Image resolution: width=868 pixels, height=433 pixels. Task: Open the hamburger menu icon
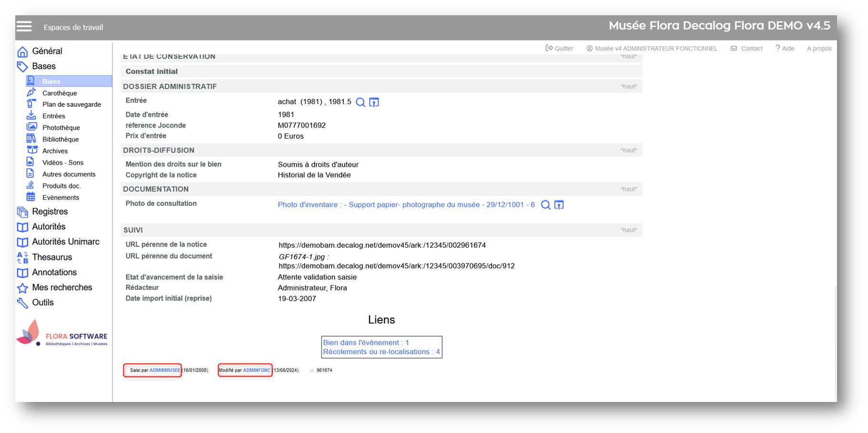click(x=24, y=27)
